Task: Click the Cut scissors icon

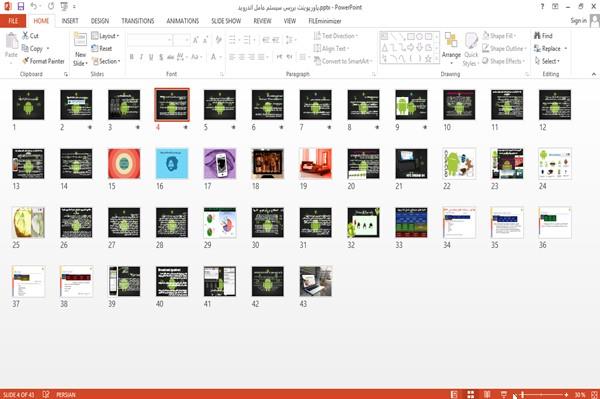Action: point(25,36)
